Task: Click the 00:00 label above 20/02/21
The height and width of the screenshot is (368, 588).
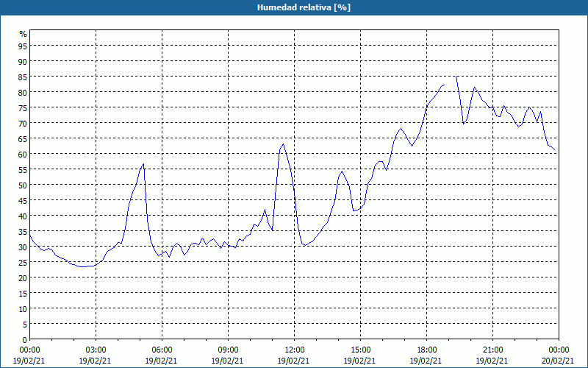Action: tap(559, 350)
